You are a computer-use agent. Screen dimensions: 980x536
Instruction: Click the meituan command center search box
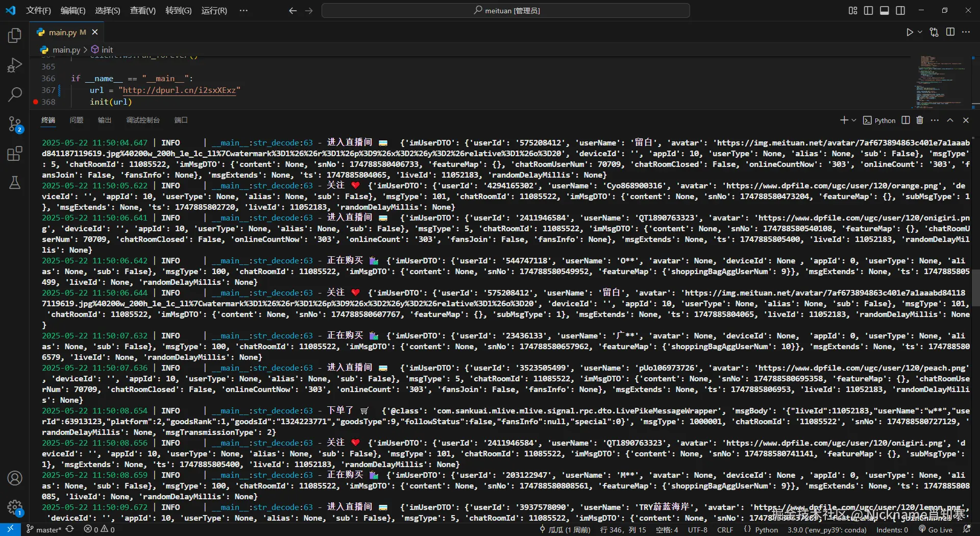click(x=505, y=11)
